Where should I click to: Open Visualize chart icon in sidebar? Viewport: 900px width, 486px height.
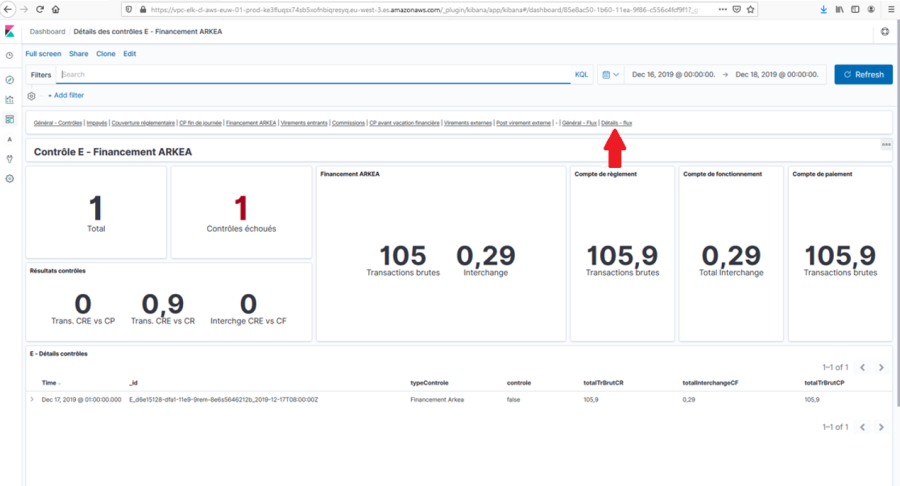9,99
